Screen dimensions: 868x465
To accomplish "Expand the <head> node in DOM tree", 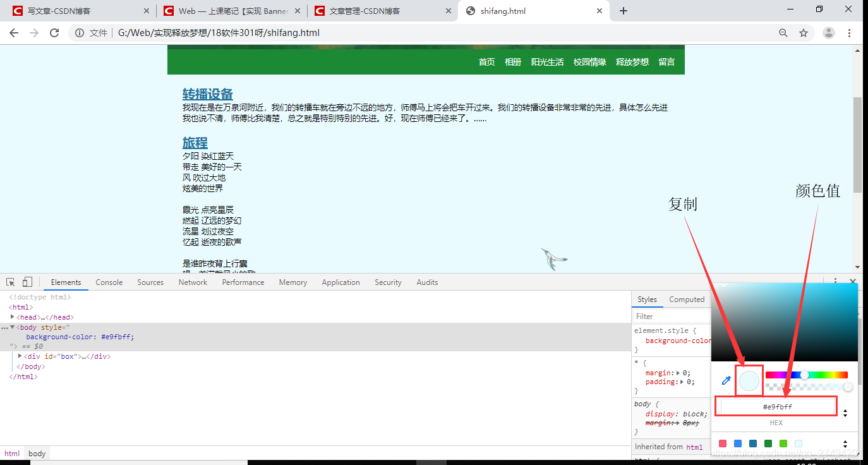I will coord(13,317).
